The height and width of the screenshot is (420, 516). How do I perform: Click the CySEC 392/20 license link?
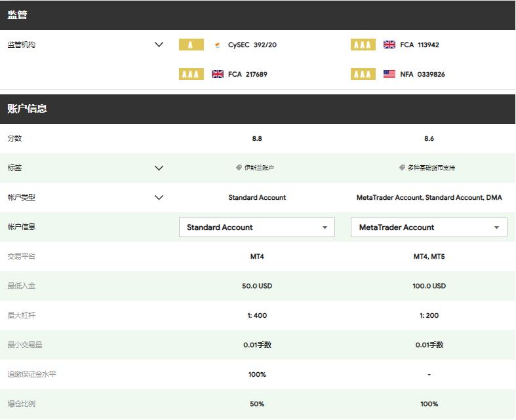point(252,45)
